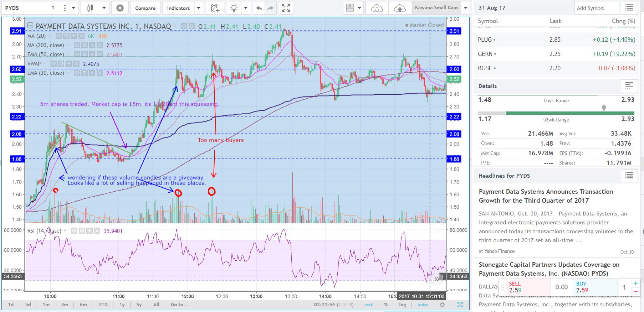Open chart settings gear in bottom bar

click(443, 305)
